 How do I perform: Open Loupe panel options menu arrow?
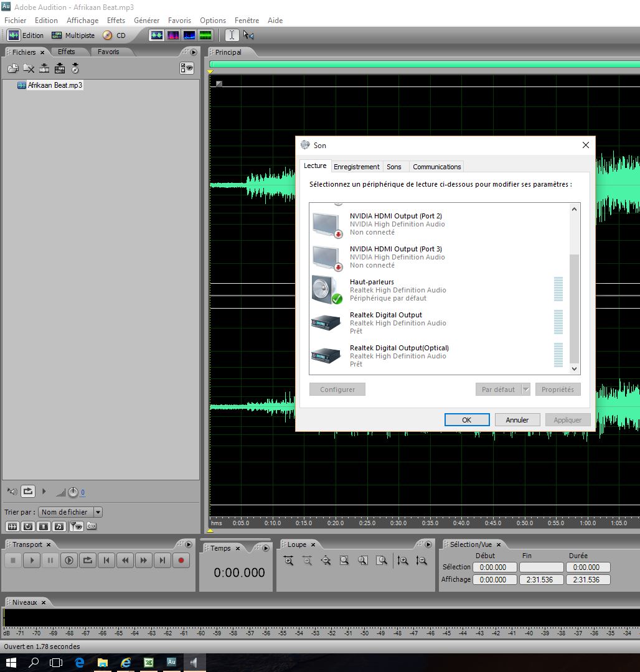point(428,544)
